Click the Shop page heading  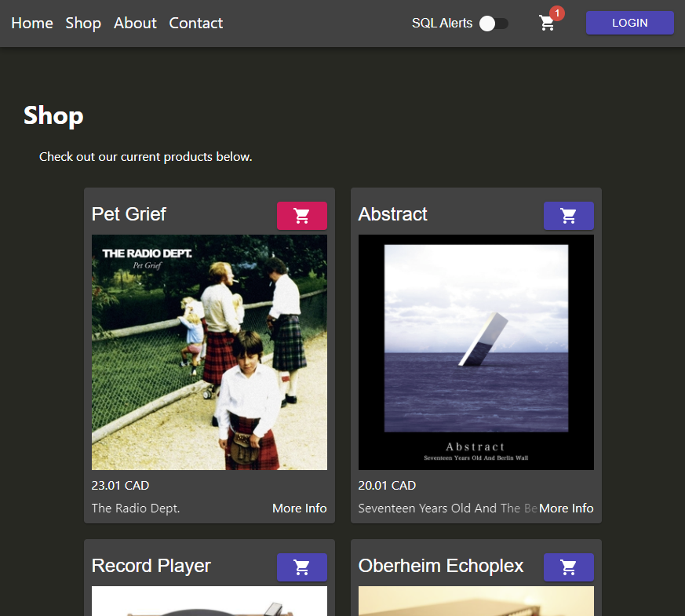53,116
